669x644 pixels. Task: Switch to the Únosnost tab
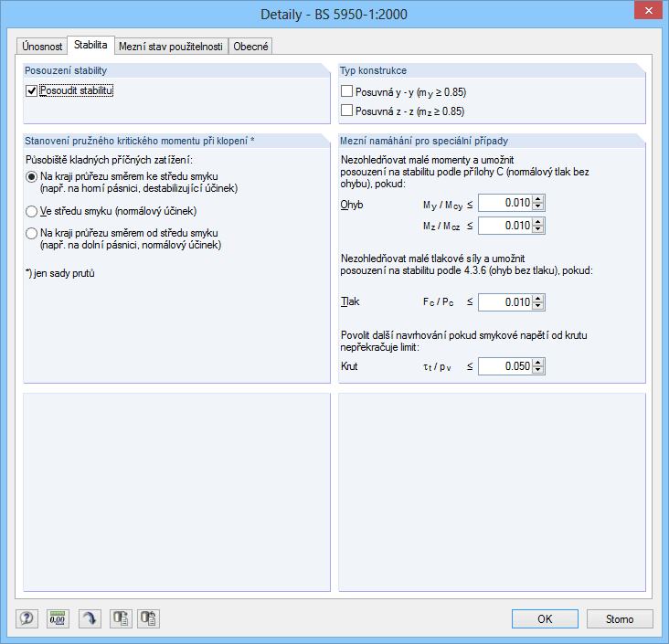[x=42, y=46]
